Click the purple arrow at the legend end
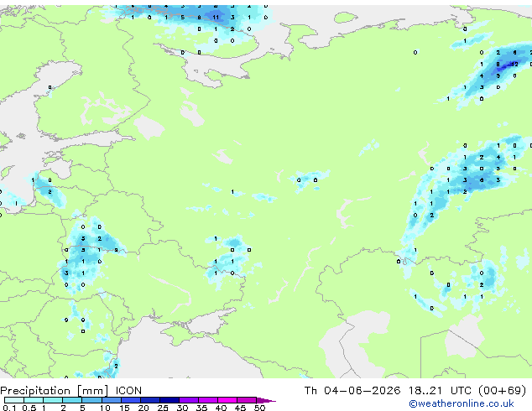 coord(266,400)
